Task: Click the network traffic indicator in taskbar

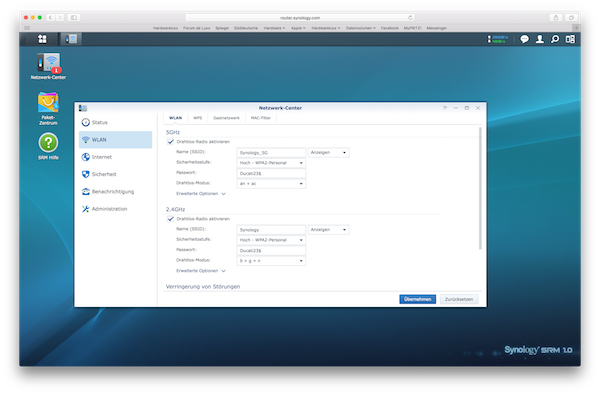Action: (497, 39)
